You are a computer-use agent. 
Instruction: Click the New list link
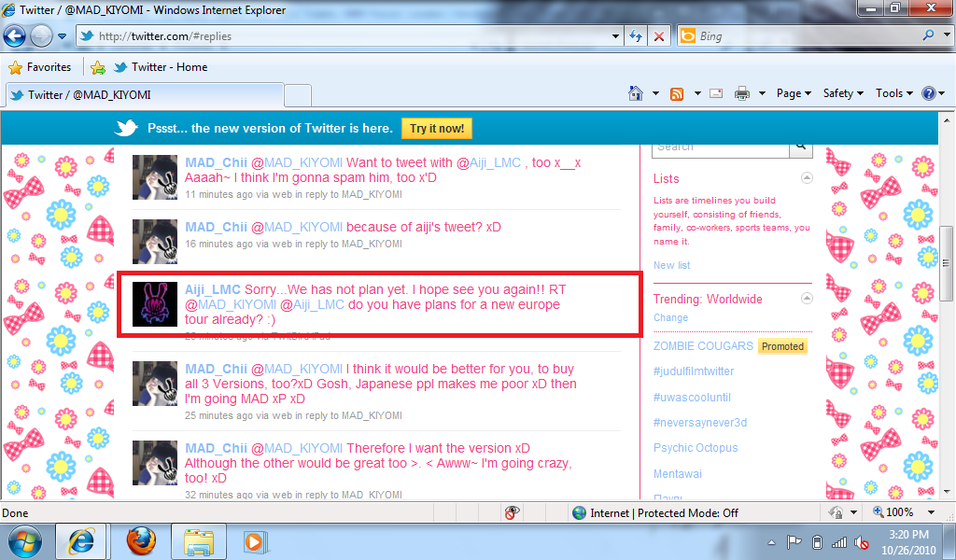coord(671,265)
